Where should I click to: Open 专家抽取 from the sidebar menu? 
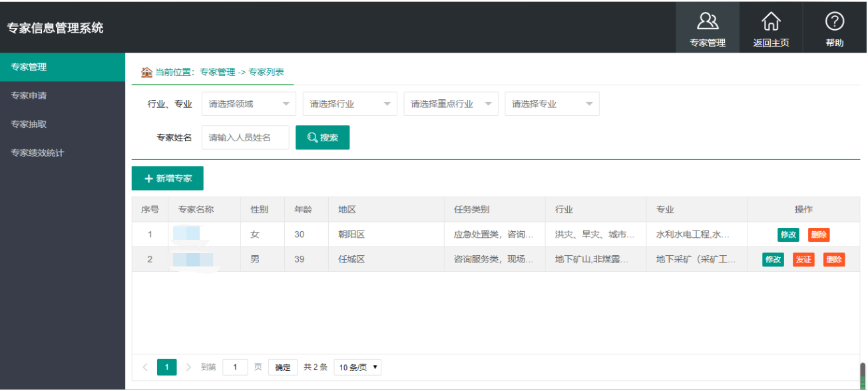pos(30,124)
